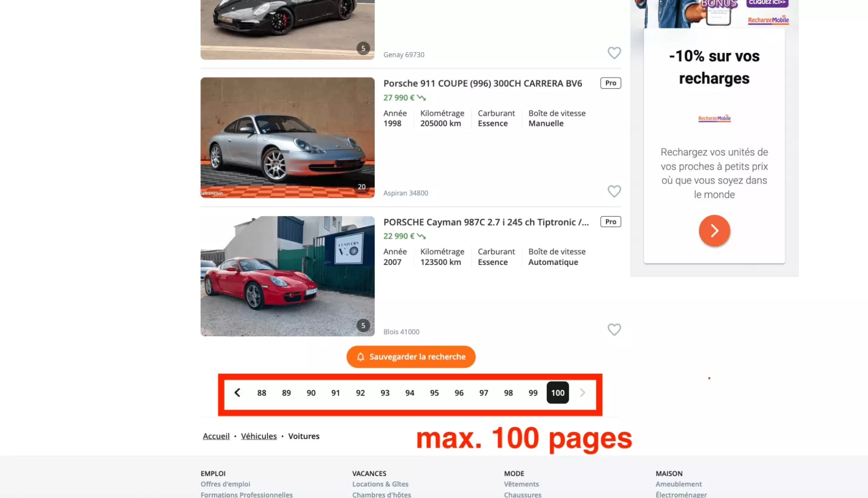Click the Offres d'emploi footer link
Image resolution: width=868 pixels, height=498 pixels.
point(225,484)
